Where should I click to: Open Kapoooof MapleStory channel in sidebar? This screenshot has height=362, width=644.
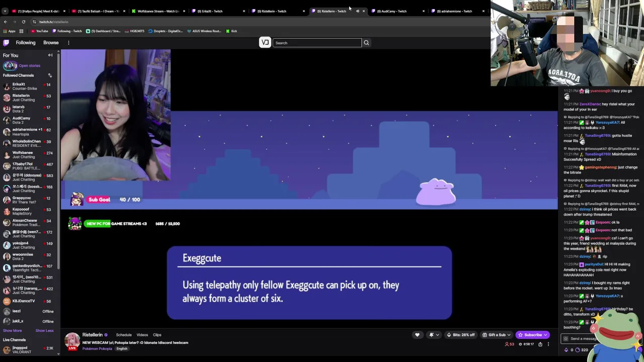coord(30,211)
